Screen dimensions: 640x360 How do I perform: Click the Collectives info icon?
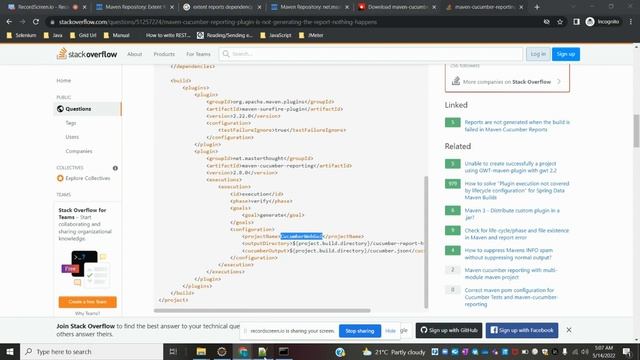pos(115,168)
